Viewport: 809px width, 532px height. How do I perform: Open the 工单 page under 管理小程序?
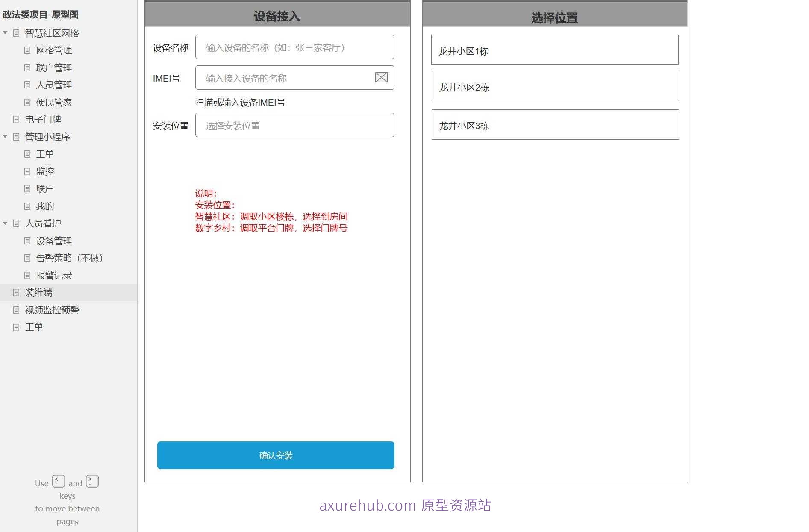(x=45, y=154)
